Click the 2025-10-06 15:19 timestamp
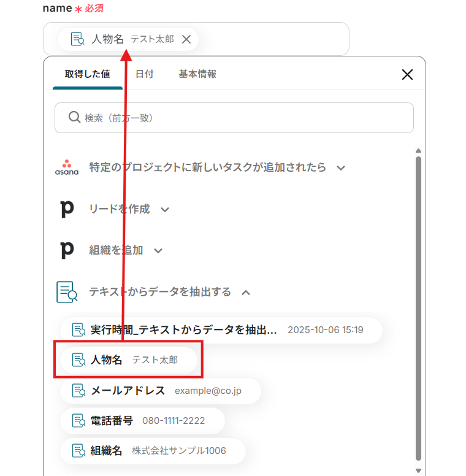Image resolution: width=466 pixels, height=476 pixels. pos(325,330)
